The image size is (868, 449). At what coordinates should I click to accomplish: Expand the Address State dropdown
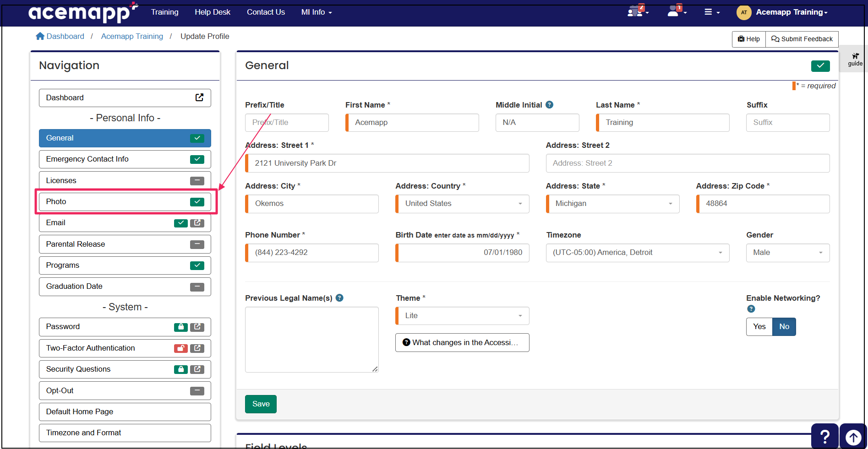(x=612, y=204)
